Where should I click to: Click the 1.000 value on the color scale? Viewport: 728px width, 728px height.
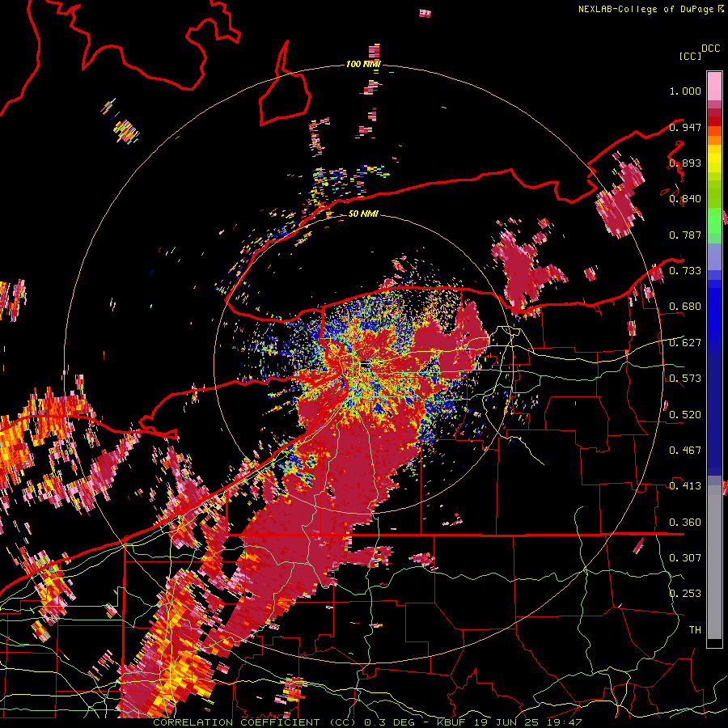(x=685, y=91)
